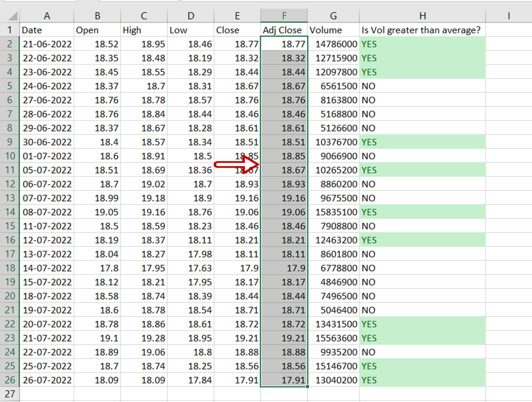The height and width of the screenshot is (402, 532).
Task: Select the Volume value 14786000
Action: coord(334,44)
